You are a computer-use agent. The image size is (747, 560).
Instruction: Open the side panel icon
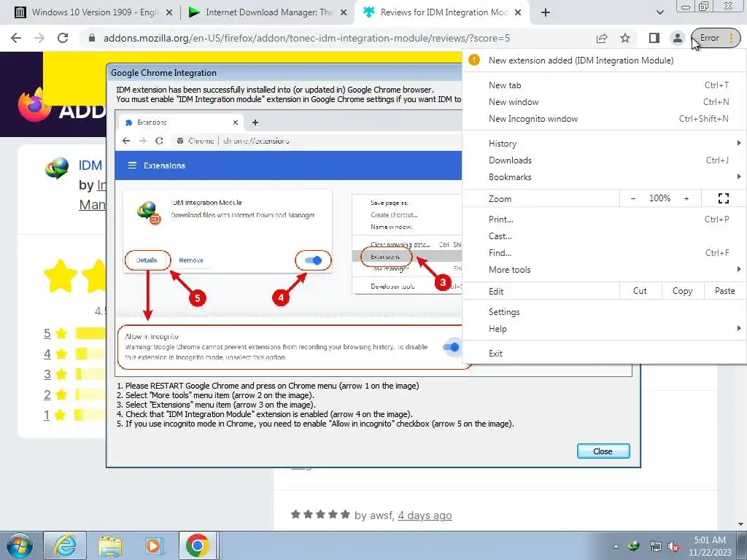(x=654, y=38)
